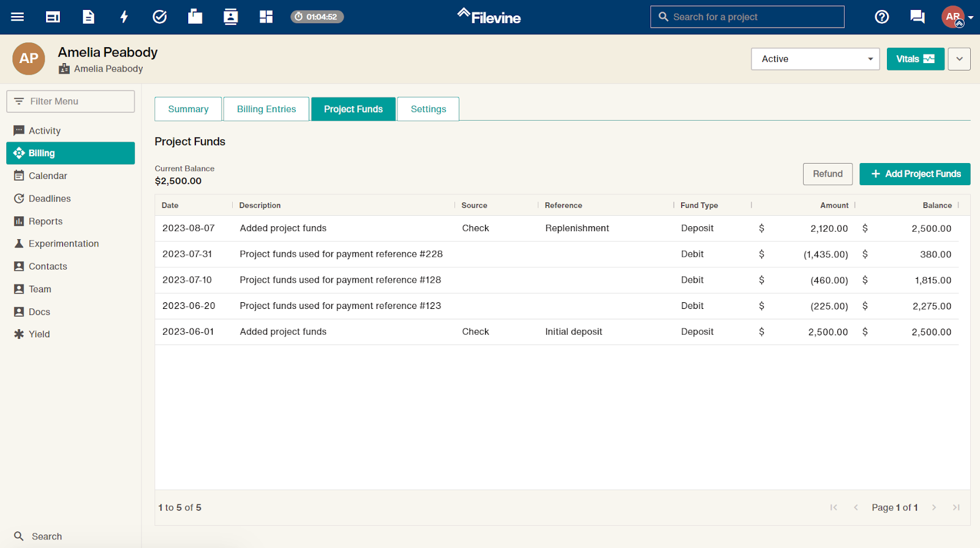Viewport: 980px width, 548px height.
Task: Open Deadlines in the sidebar
Action: (70, 199)
